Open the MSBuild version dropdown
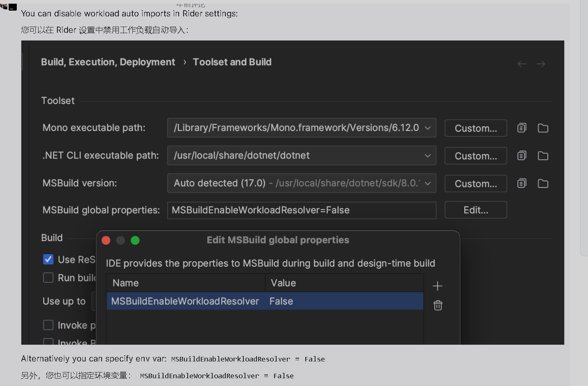 pyautogui.click(x=428, y=183)
